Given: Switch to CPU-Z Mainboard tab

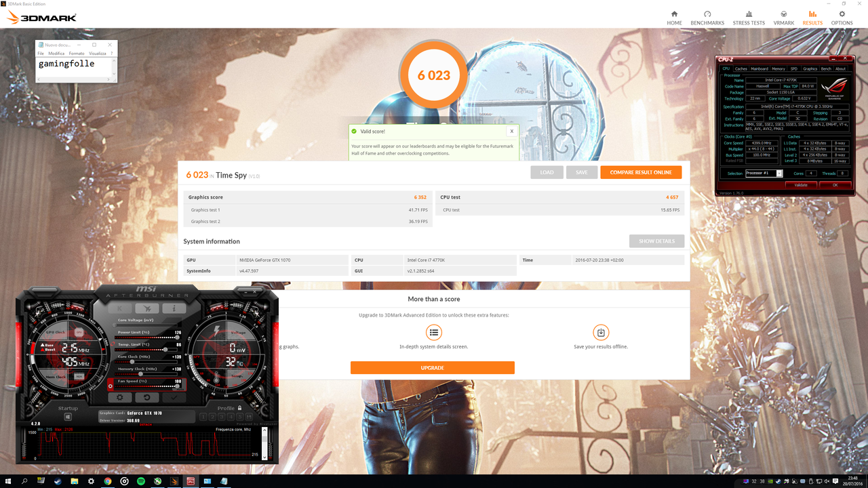Looking at the screenshot, I should (759, 68).
